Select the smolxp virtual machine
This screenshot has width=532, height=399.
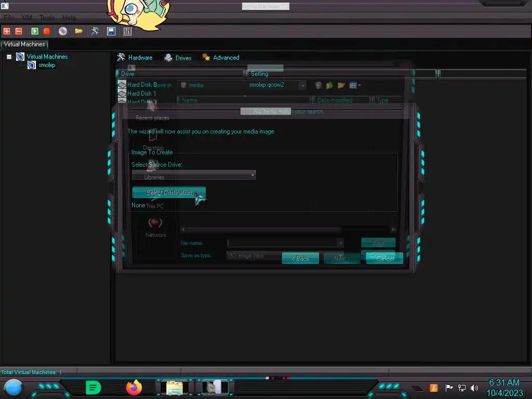coord(47,65)
